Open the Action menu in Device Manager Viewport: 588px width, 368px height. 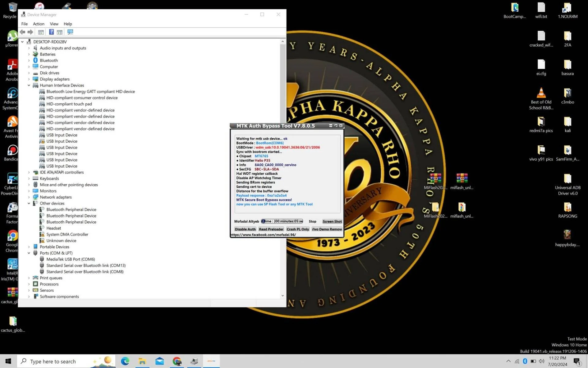click(x=39, y=24)
